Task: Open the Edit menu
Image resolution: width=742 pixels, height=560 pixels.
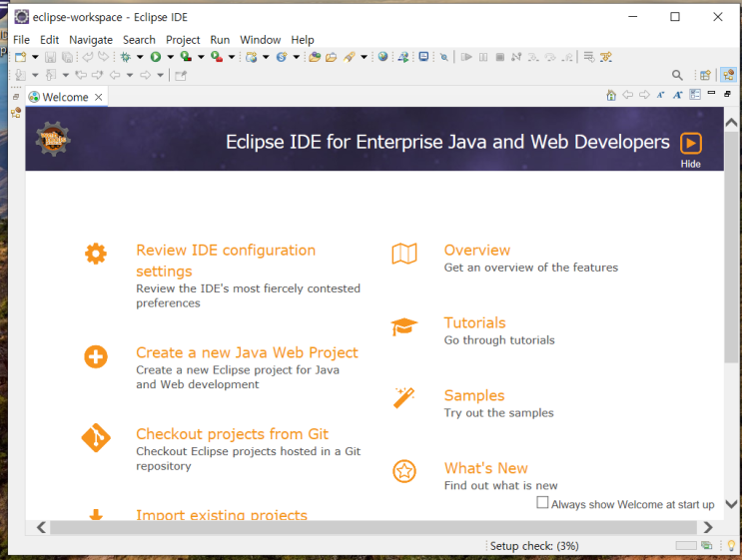Action: 49,40
